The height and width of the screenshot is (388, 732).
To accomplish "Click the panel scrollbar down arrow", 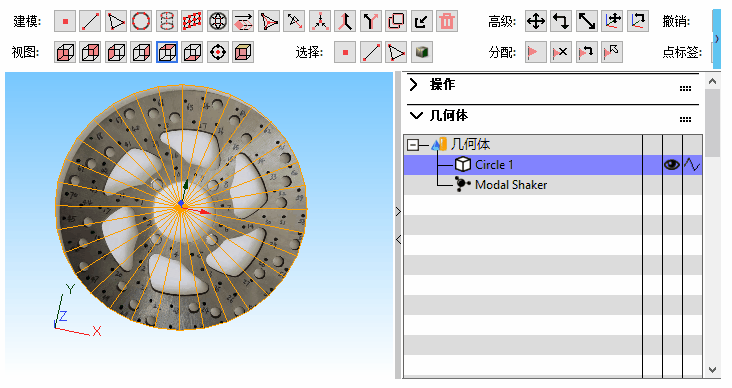I will point(712,370).
